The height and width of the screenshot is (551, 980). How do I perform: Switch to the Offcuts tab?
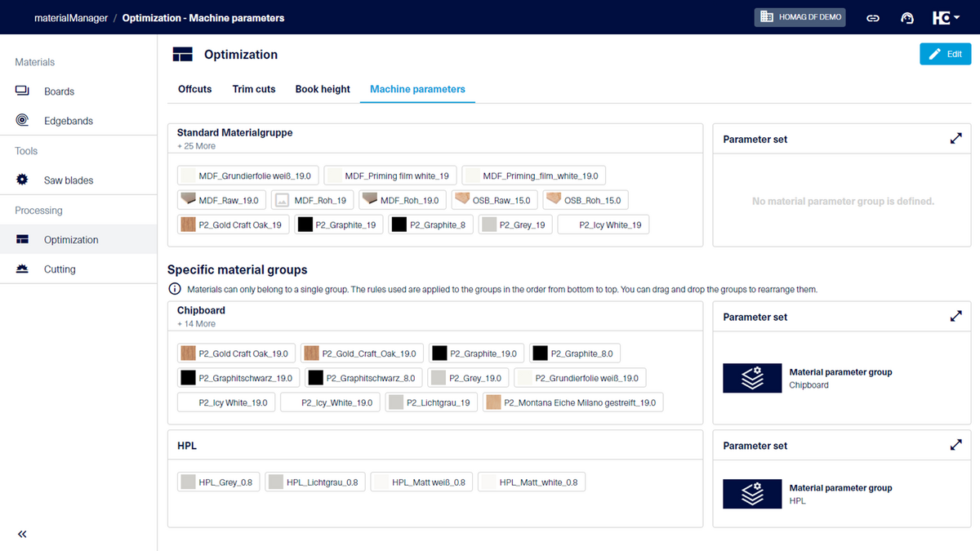[x=194, y=89]
